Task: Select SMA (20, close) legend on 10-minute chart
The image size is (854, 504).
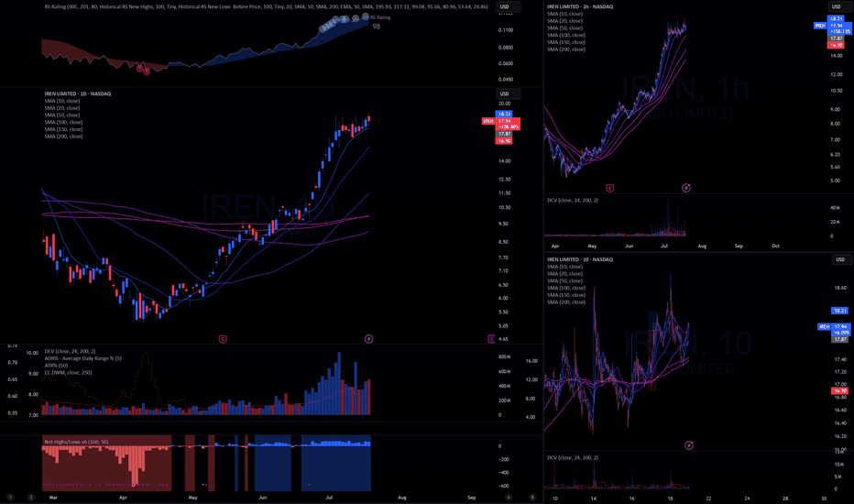Action: 564,273
